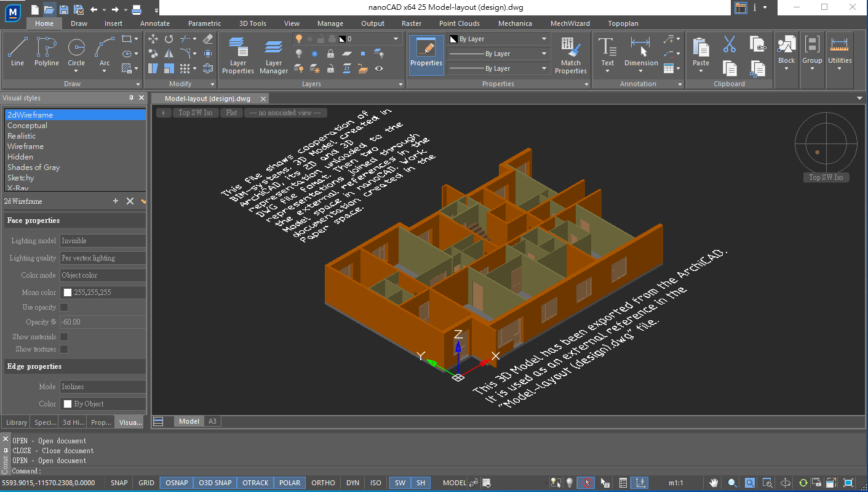868x492 pixels.
Task: Click the Print icon in quick access toolbar
Action: [137, 9]
